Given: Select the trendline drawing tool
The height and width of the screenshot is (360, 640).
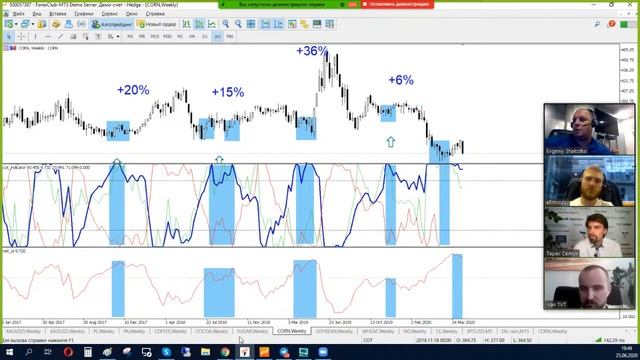Looking at the screenshot, I should [x=60, y=36].
